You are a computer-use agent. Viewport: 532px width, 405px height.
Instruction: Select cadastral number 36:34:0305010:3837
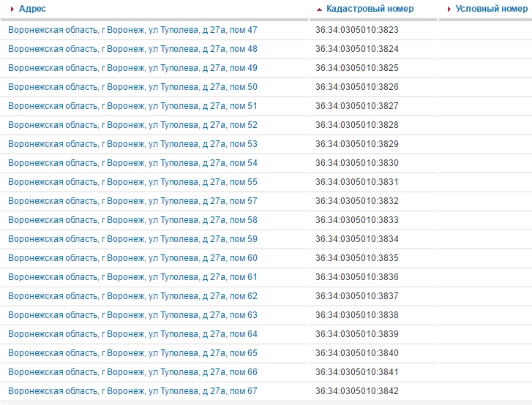tap(357, 295)
